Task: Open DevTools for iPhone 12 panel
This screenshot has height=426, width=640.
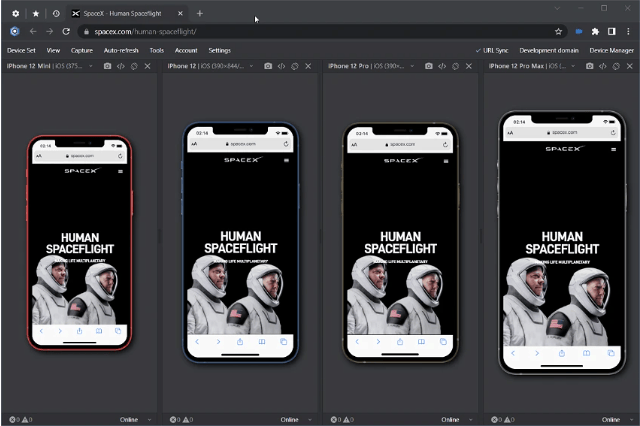Action: pos(281,66)
